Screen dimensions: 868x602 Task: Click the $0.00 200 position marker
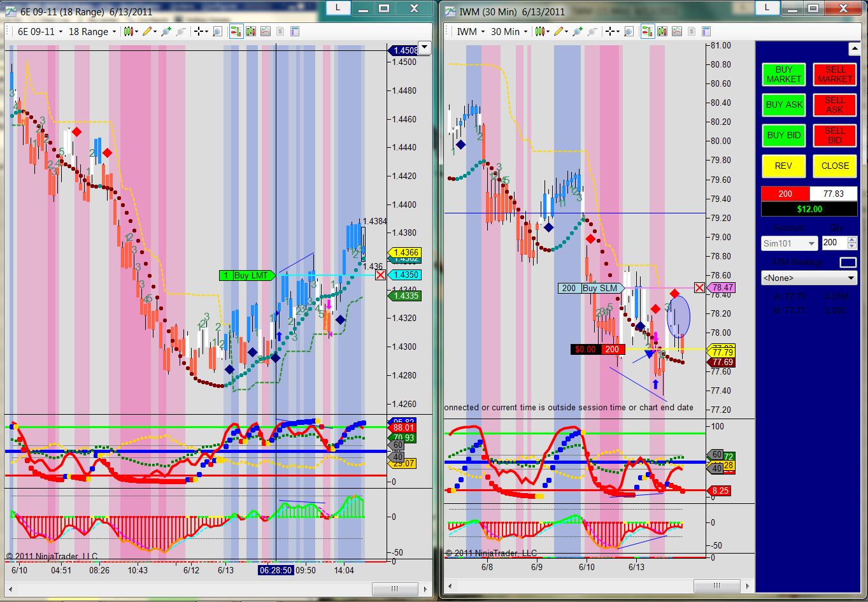tap(598, 349)
